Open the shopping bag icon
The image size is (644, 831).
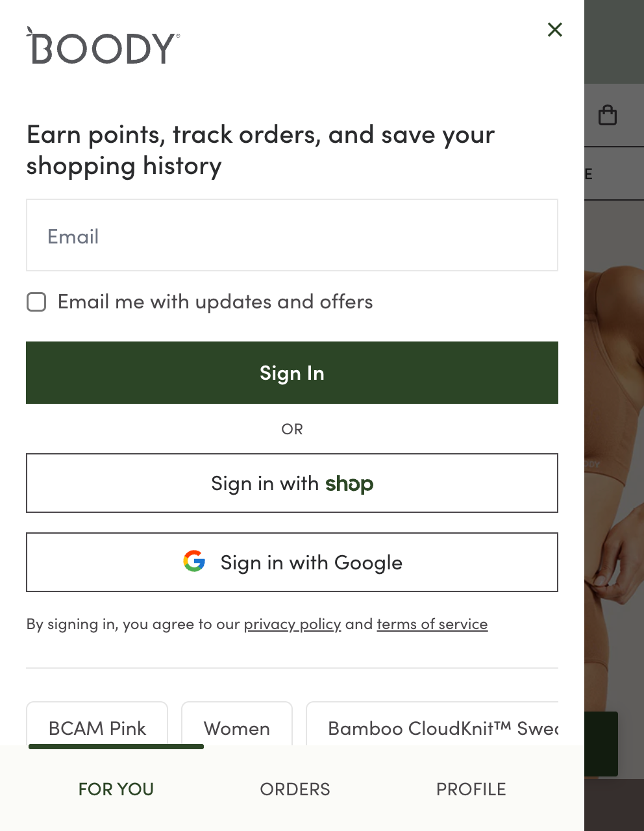pyautogui.click(x=608, y=116)
